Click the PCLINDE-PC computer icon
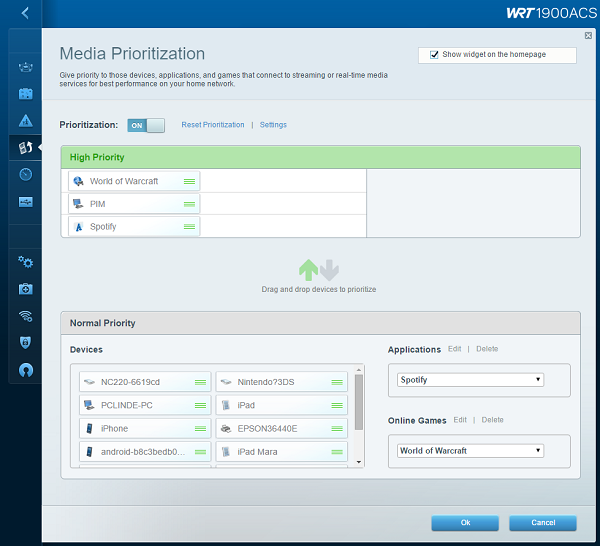Viewport: 600px width, 546px height. click(x=89, y=405)
